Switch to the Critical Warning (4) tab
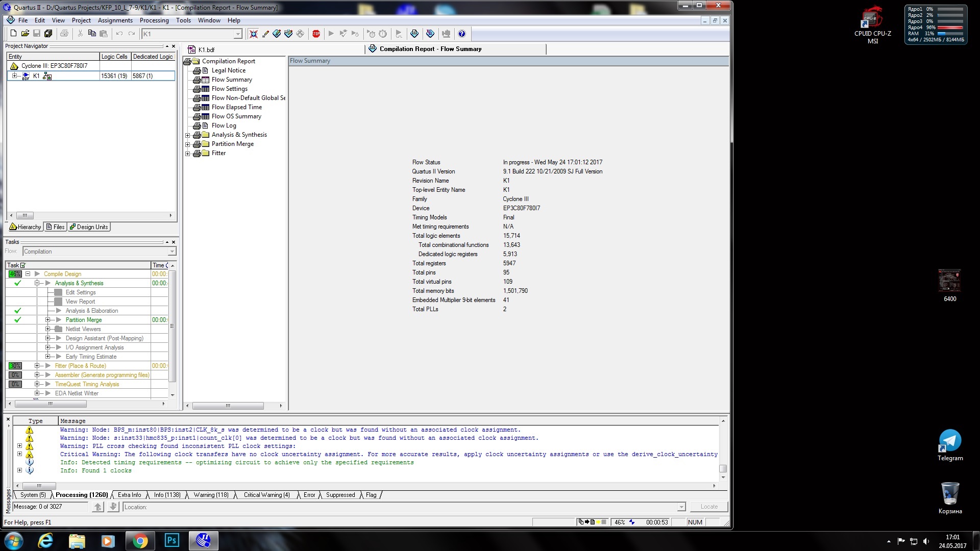 pos(266,495)
